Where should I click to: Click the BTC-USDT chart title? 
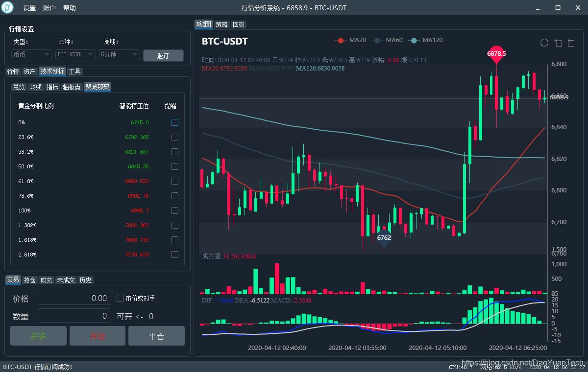[225, 41]
